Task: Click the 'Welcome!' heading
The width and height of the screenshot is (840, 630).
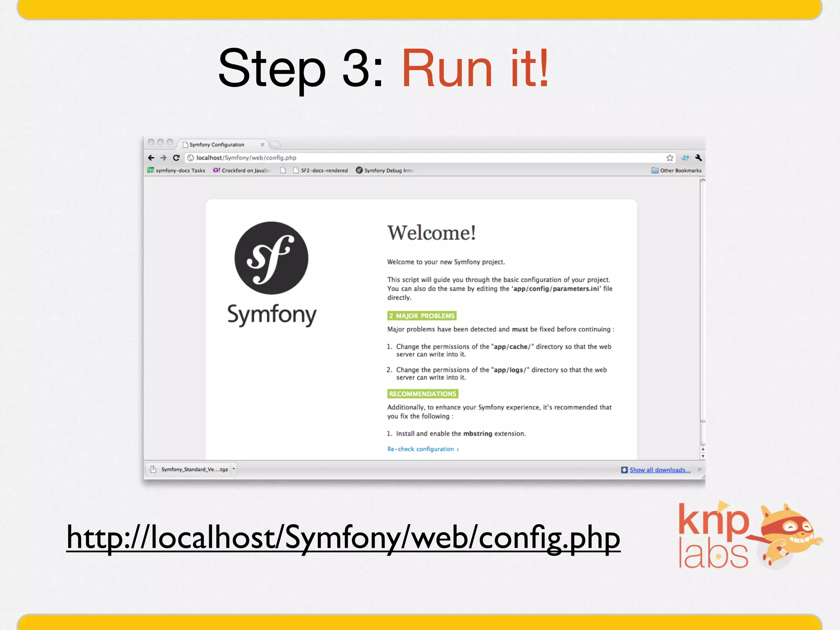Action: 431,233
